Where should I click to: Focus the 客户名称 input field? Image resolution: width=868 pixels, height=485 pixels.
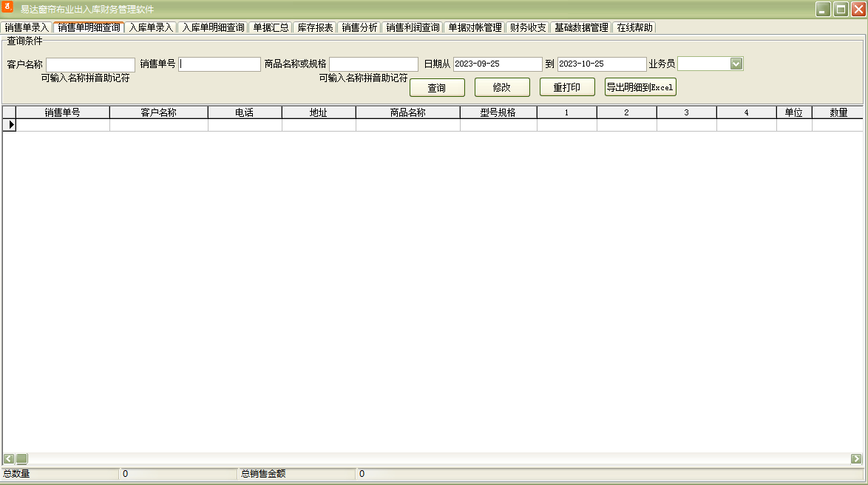(90, 64)
